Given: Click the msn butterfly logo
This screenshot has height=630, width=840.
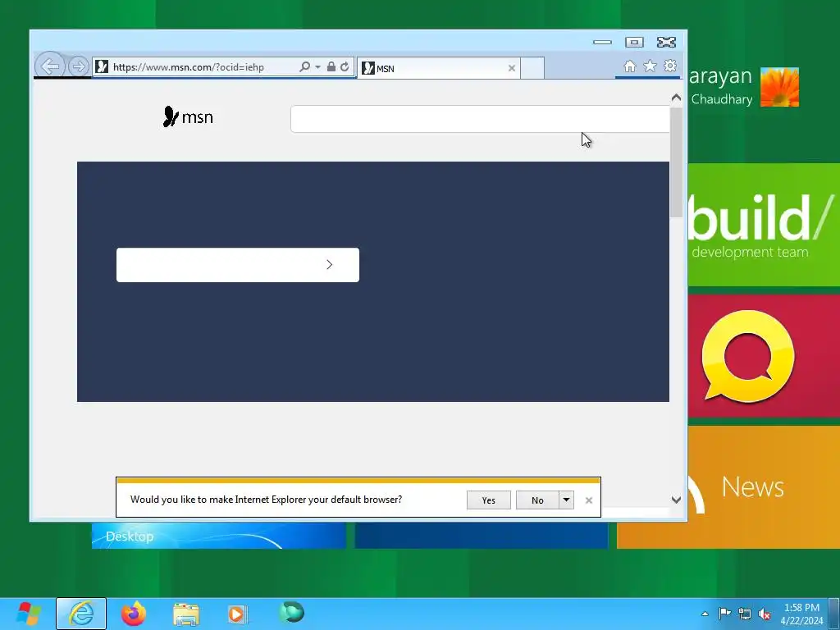Looking at the screenshot, I should coord(188,116).
